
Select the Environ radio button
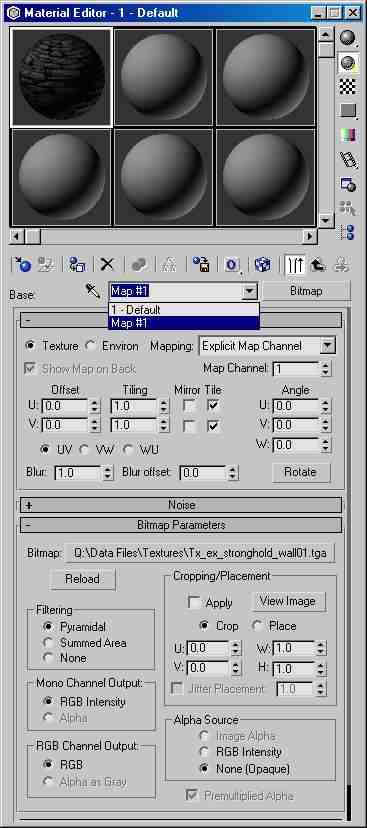(x=91, y=346)
